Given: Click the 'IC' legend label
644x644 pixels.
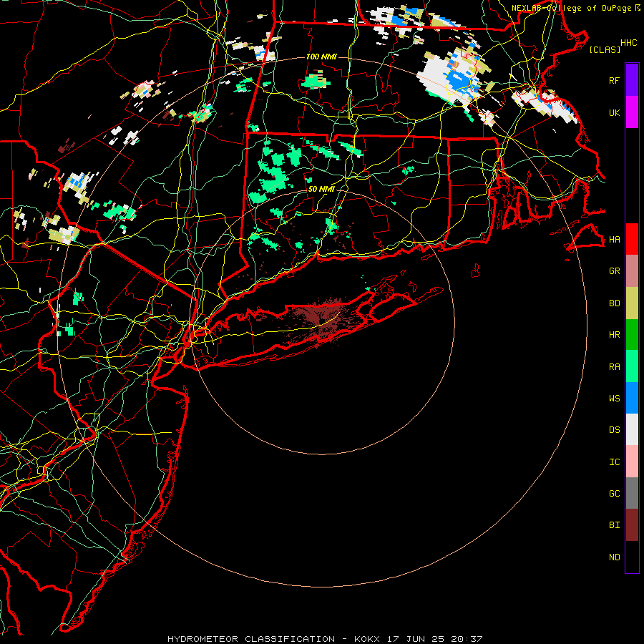Looking at the screenshot, I should (614, 462).
